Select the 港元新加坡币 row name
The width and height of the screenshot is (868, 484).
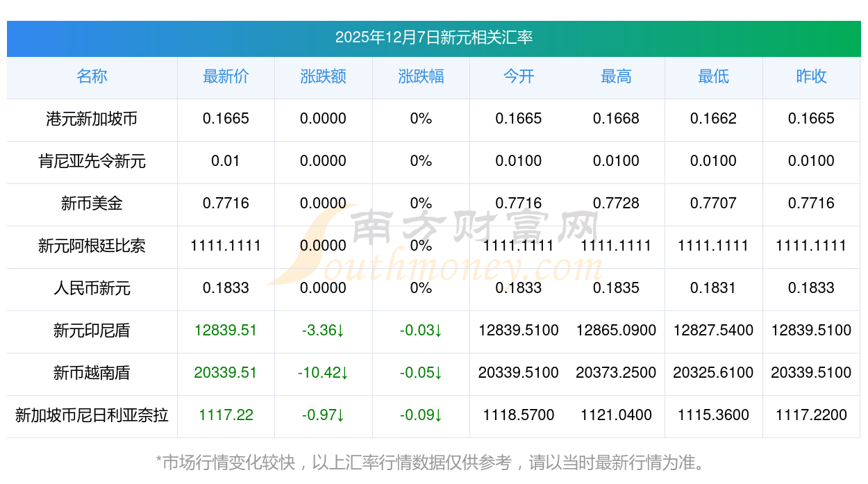point(92,119)
